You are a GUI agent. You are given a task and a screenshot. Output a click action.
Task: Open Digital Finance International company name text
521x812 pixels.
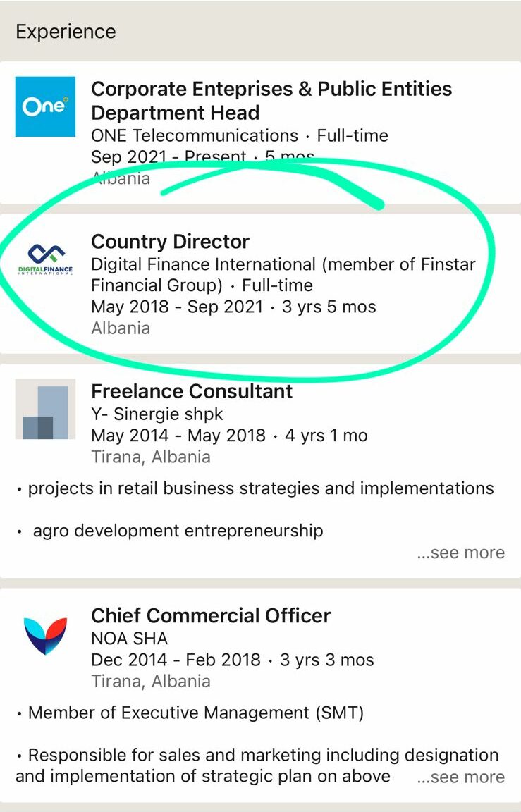283,274
